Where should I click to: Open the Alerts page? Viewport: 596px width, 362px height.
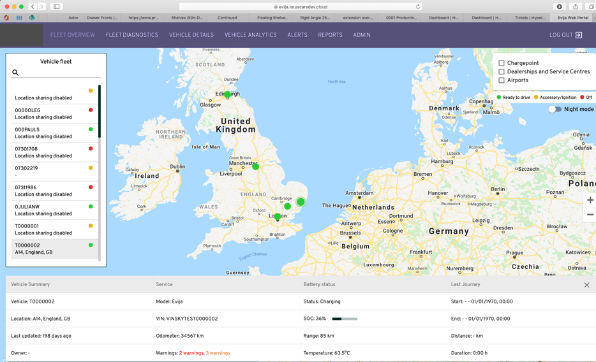(297, 35)
